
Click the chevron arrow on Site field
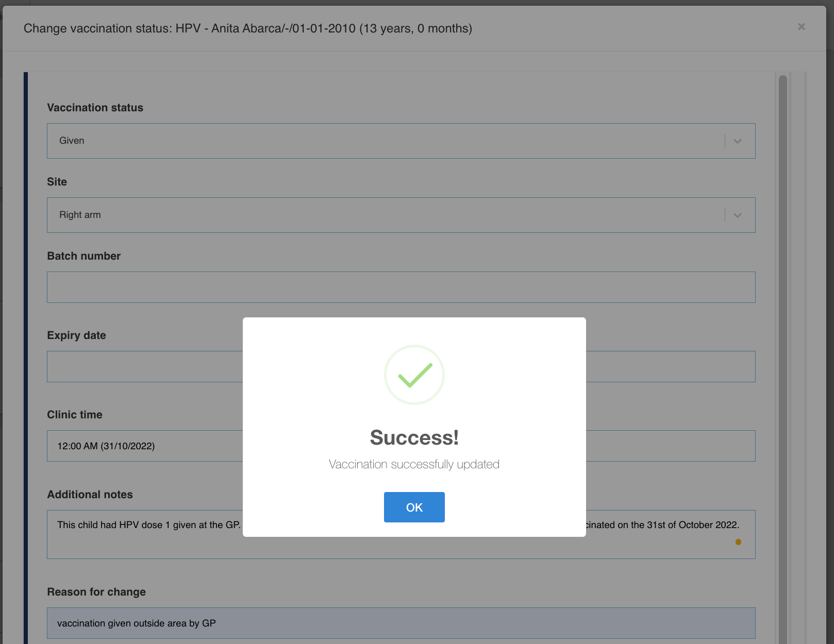738,215
